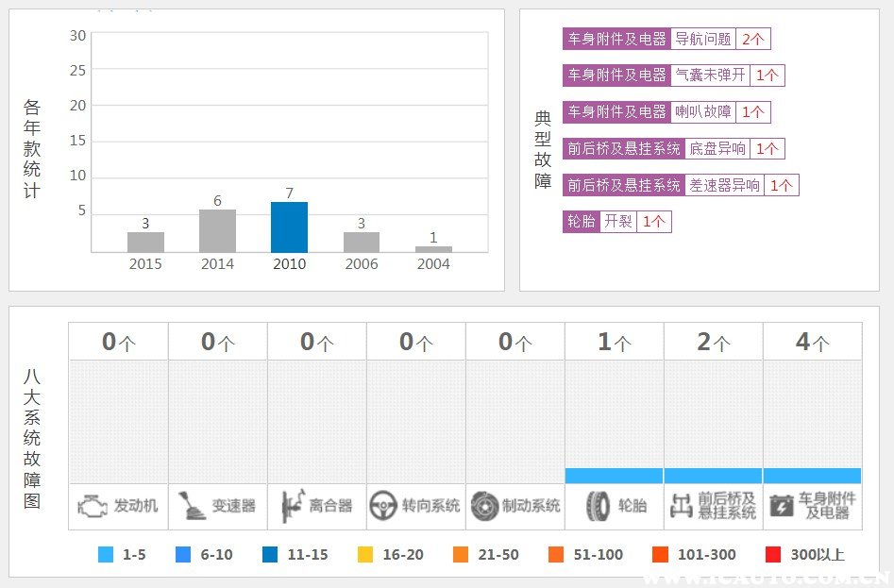This screenshot has width=894, height=588.
Task: Click the tire (轮胎) icon
Action: (x=597, y=506)
